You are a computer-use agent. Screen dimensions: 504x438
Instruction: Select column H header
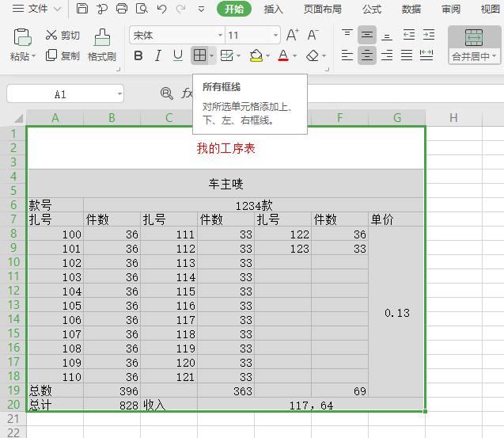453,118
